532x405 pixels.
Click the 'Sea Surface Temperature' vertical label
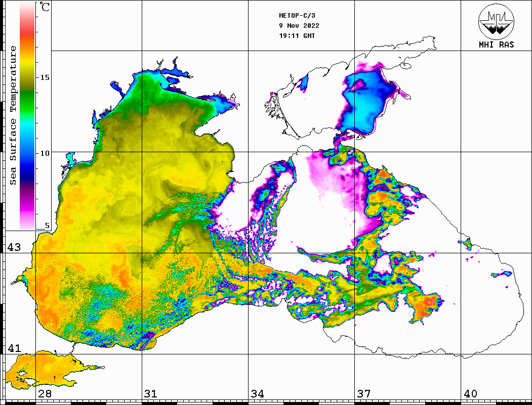[x=13, y=115]
